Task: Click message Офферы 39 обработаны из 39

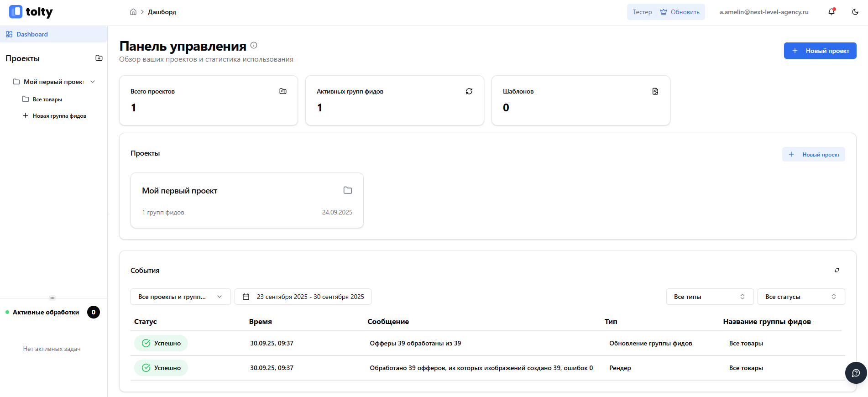Action: click(415, 343)
